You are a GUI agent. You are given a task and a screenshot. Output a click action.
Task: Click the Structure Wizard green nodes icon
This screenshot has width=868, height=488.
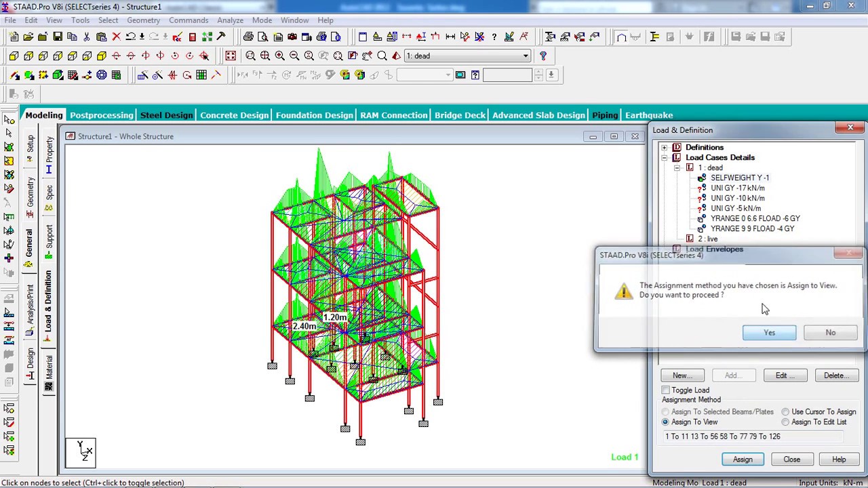[207, 37]
